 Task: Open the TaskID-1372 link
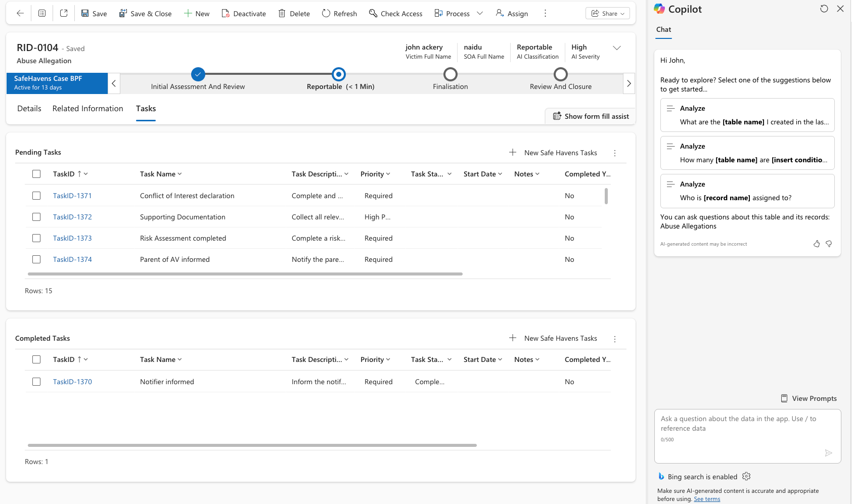[x=72, y=217]
